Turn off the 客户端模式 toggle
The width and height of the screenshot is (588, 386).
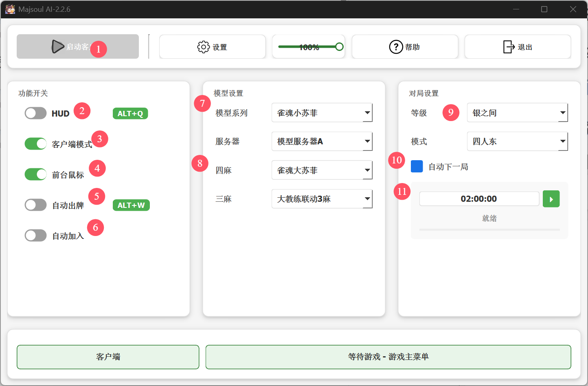35,144
